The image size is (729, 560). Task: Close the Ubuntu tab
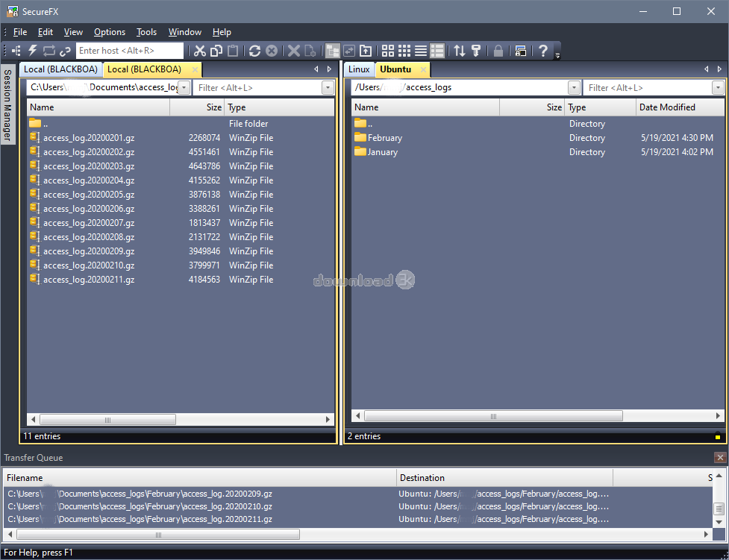click(x=423, y=69)
